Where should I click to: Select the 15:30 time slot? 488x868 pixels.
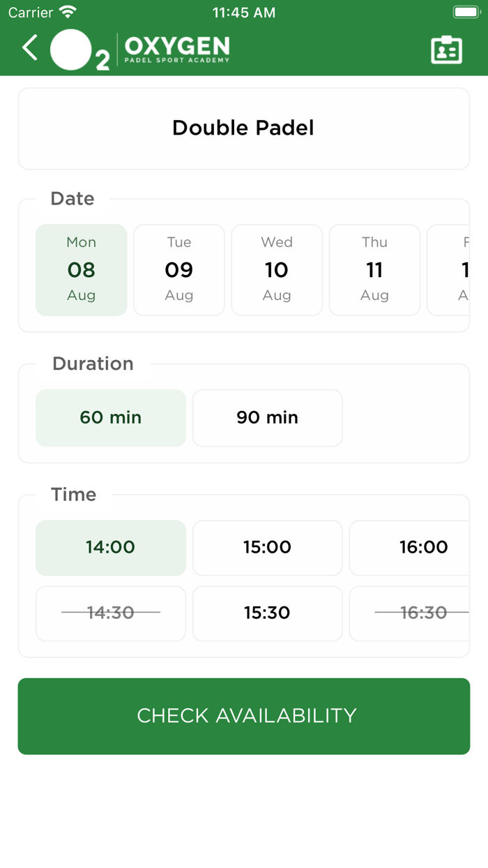(267, 613)
